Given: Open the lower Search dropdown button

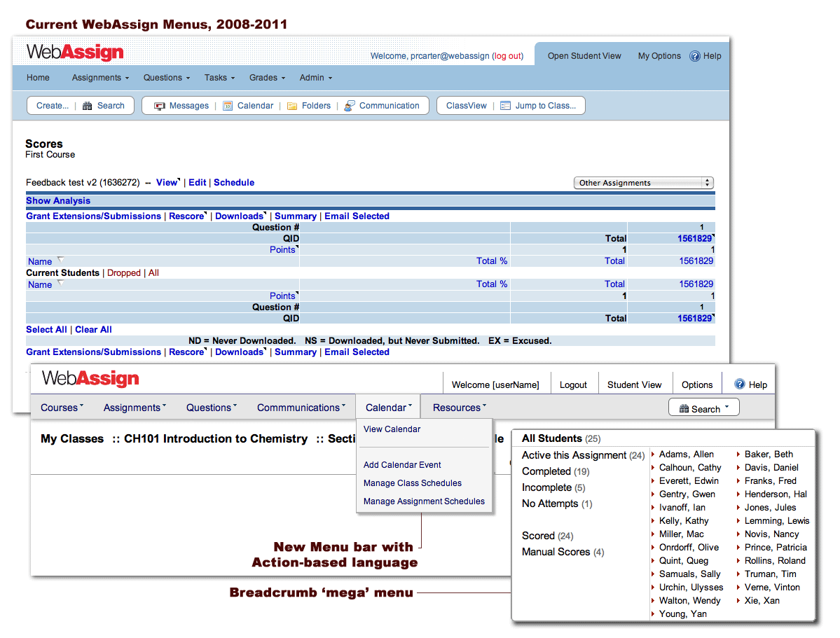Looking at the screenshot, I should 704,408.
